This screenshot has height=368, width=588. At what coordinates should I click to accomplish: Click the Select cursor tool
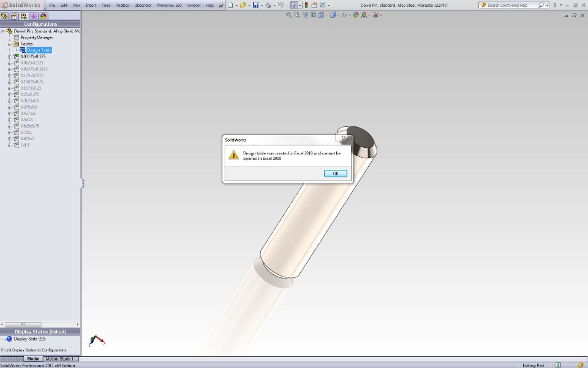point(293,5)
